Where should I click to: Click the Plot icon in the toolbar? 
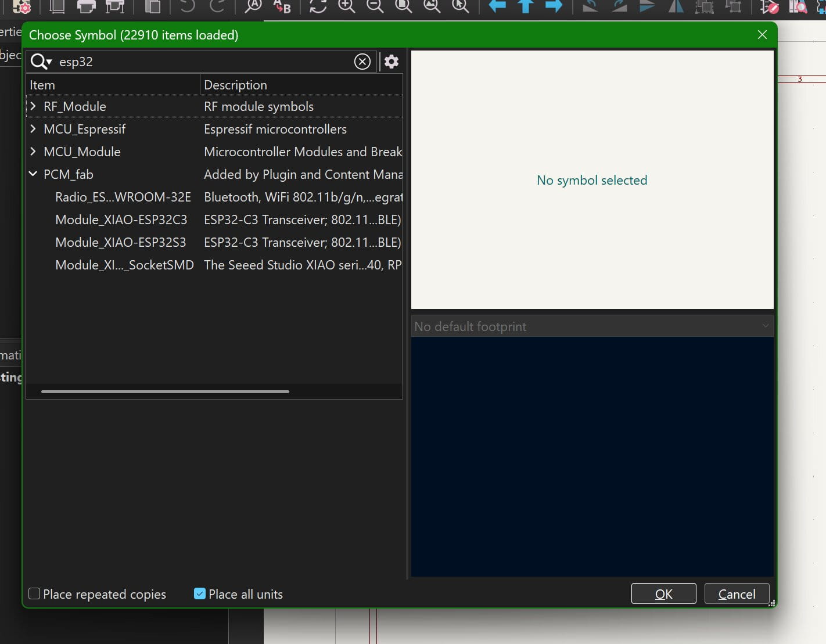coord(114,6)
